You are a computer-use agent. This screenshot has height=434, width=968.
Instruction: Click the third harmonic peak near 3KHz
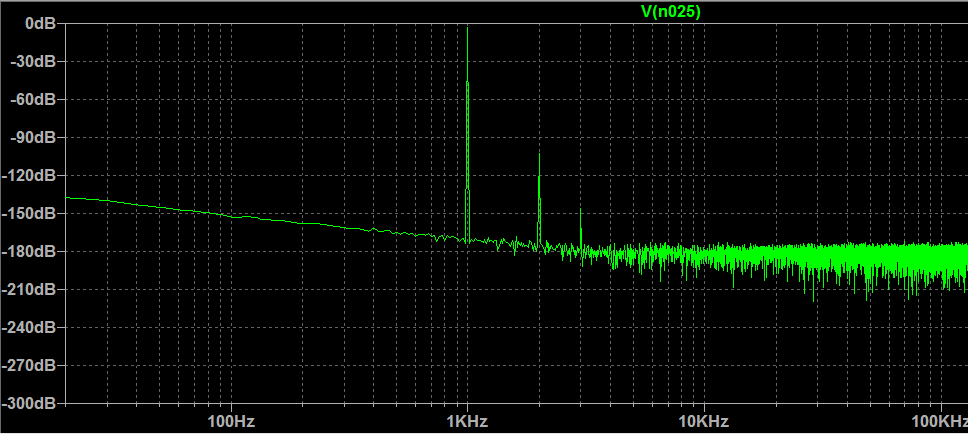(x=580, y=228)
